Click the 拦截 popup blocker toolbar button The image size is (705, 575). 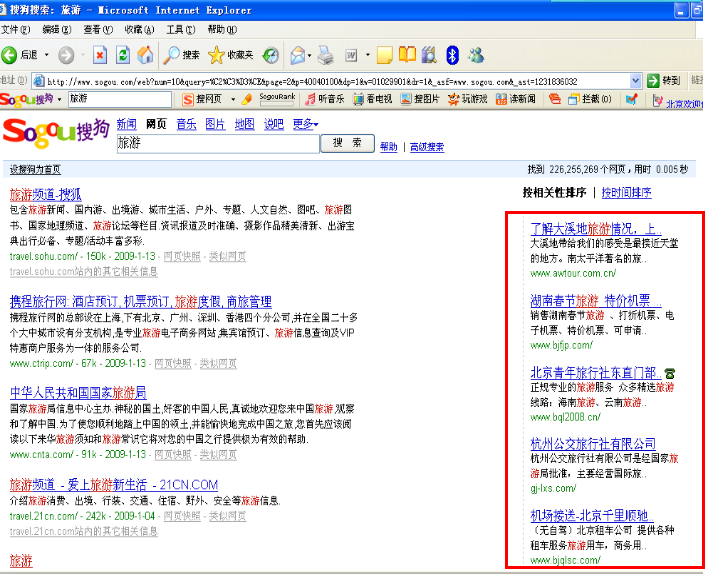pos(590,99)
